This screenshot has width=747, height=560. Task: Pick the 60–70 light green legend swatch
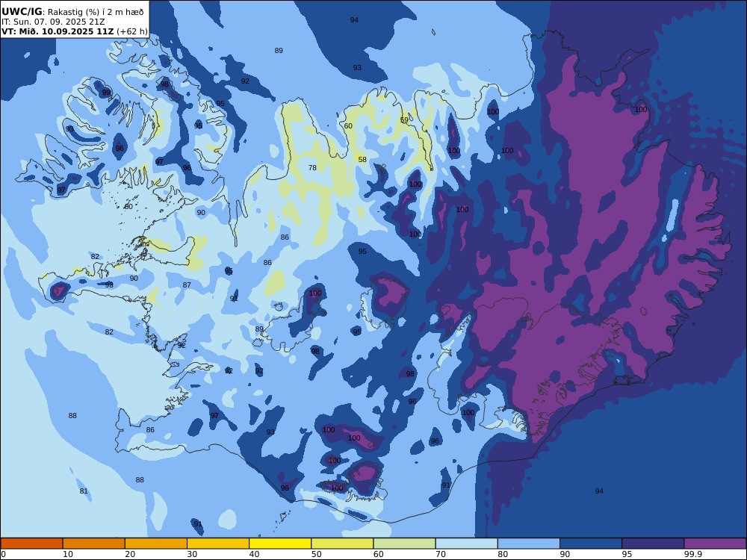tap(404, 544)
